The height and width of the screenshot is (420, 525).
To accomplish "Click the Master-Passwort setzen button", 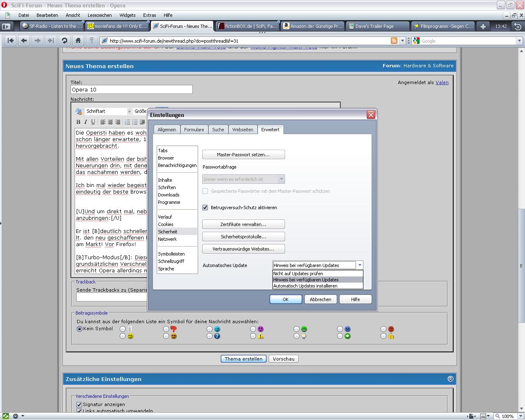I will tap(243, 155).
